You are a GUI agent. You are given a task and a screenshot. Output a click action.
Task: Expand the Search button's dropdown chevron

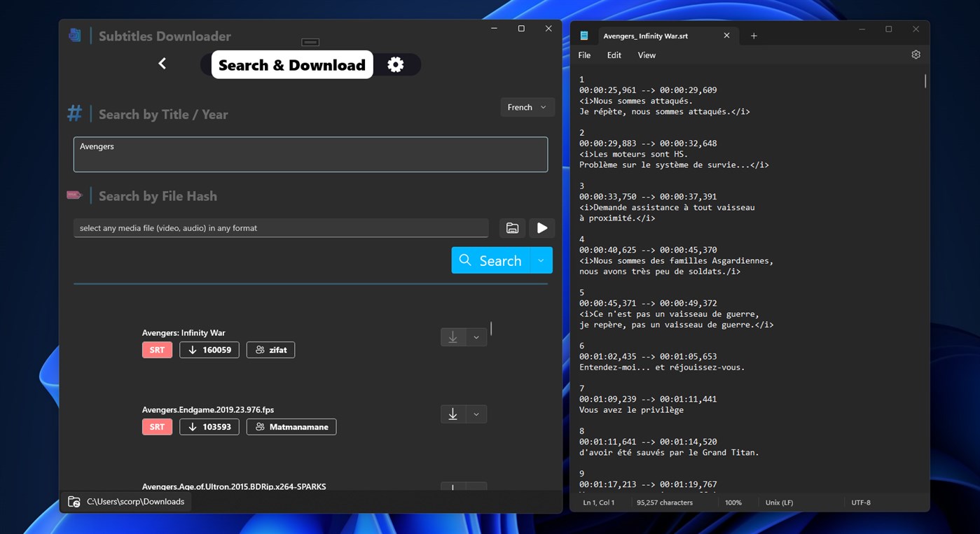click(x=540, y=260)
